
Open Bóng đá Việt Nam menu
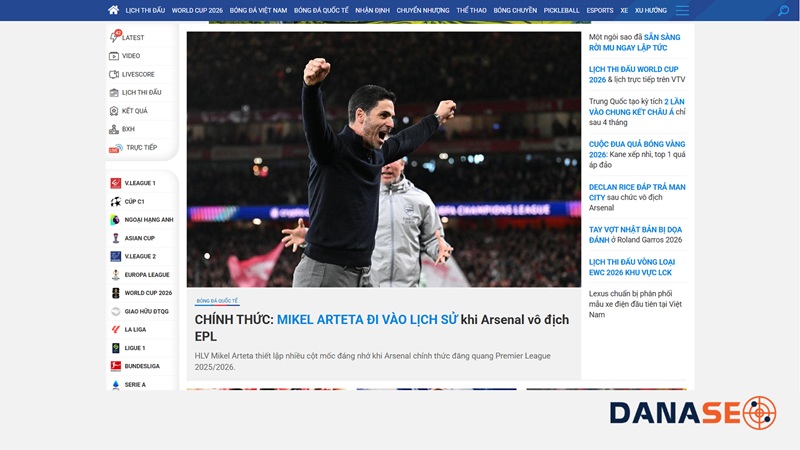tap(258, 10)
